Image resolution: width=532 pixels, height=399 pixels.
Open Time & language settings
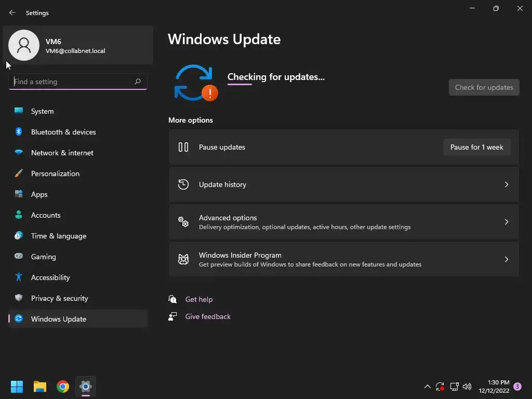pos(78,235)
